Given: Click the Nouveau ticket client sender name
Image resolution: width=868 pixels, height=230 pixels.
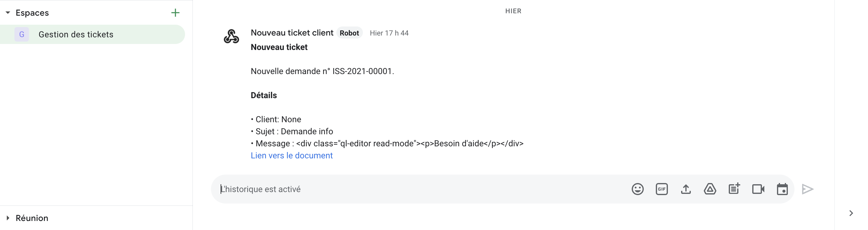Looking at the screenshot, I should click(x=292, y=33).
